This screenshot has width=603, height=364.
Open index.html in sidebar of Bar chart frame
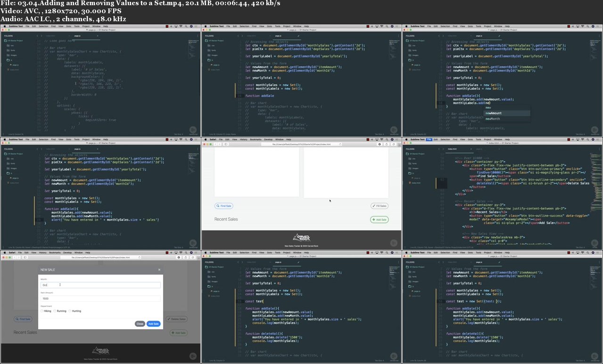coord(14,69)
